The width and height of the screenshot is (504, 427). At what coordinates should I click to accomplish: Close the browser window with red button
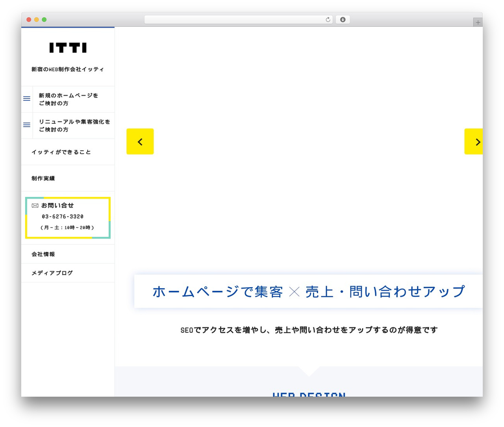click(29, 20)
